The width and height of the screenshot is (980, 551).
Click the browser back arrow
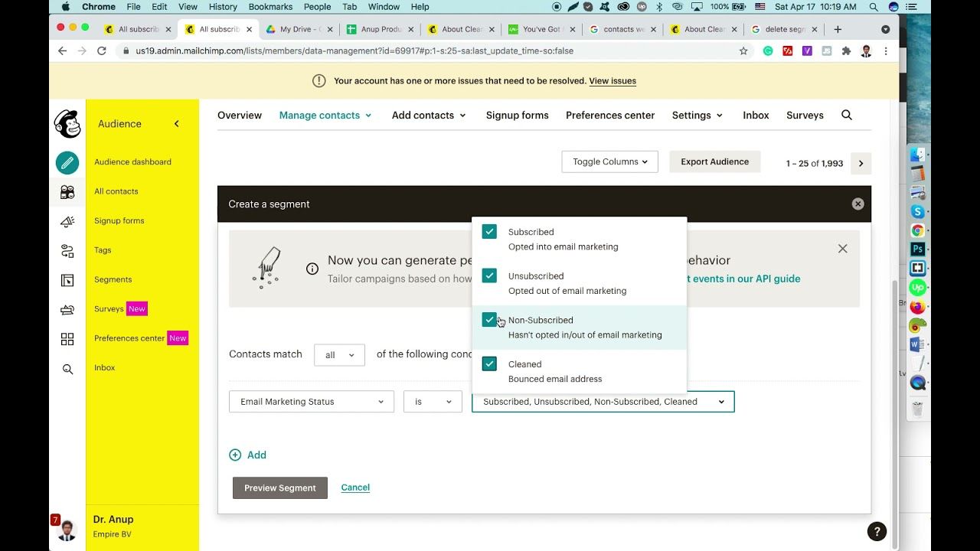pyautogui.click(x=63, y=51)
